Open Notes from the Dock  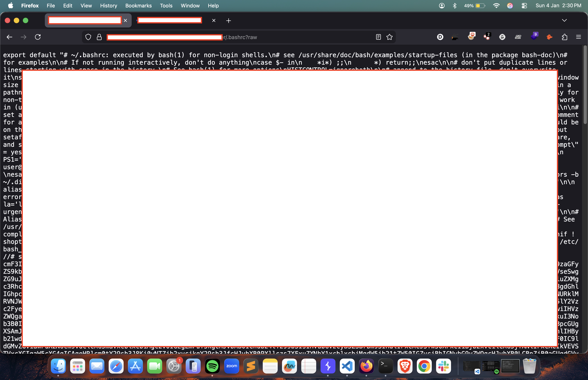(270, 366)
